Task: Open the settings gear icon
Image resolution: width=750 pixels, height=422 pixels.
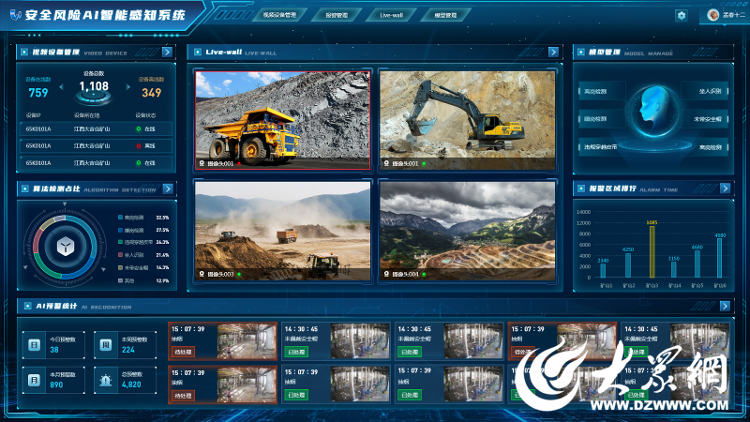Action: [681, 15]
